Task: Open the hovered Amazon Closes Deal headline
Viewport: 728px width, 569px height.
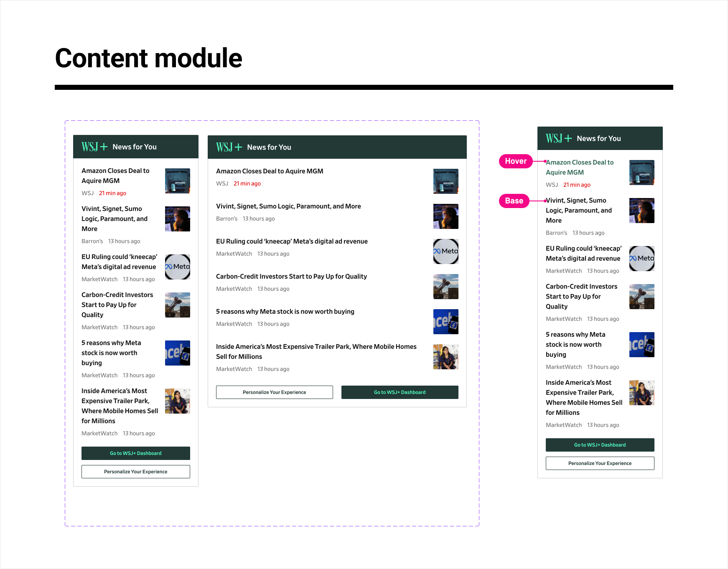Action: pyautogui.click(x=580, y=167)
